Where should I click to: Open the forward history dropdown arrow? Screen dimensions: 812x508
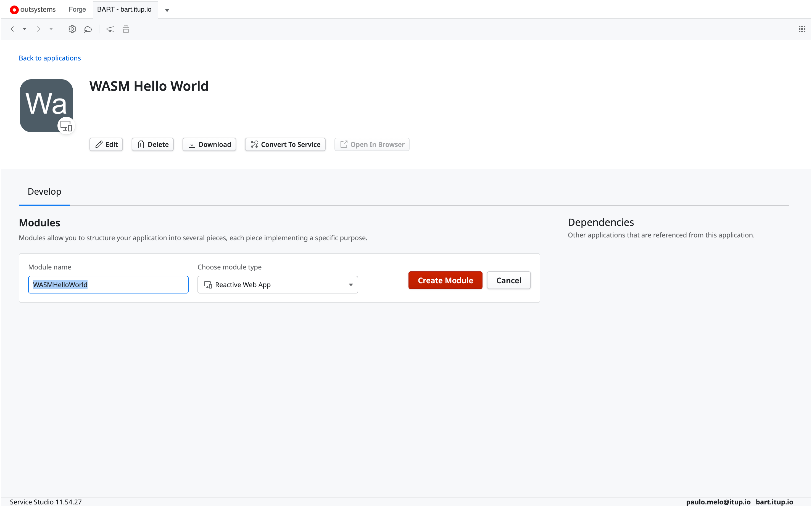click(x=51, y=29)
